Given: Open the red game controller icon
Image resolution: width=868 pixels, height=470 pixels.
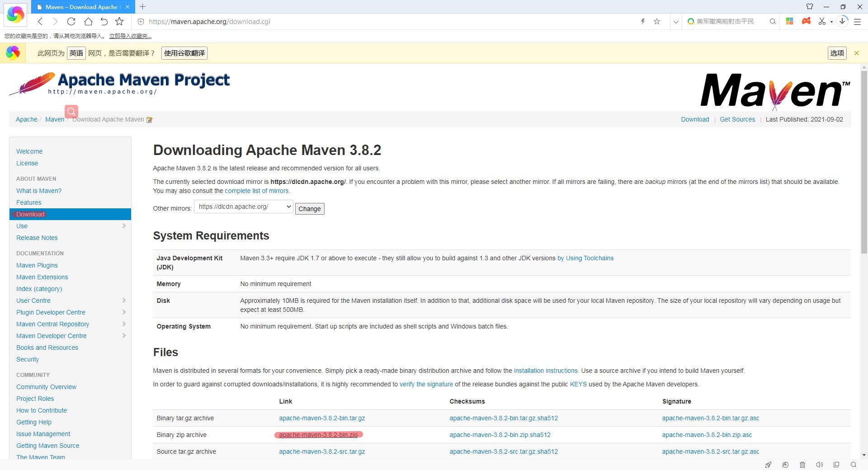Looking at the screenshot, I should point(806,21).
